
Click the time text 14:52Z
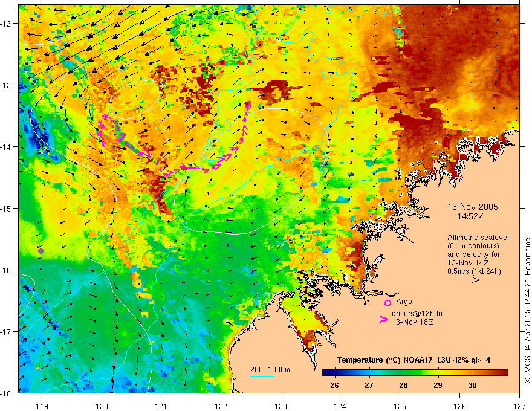tap(470, 216)
